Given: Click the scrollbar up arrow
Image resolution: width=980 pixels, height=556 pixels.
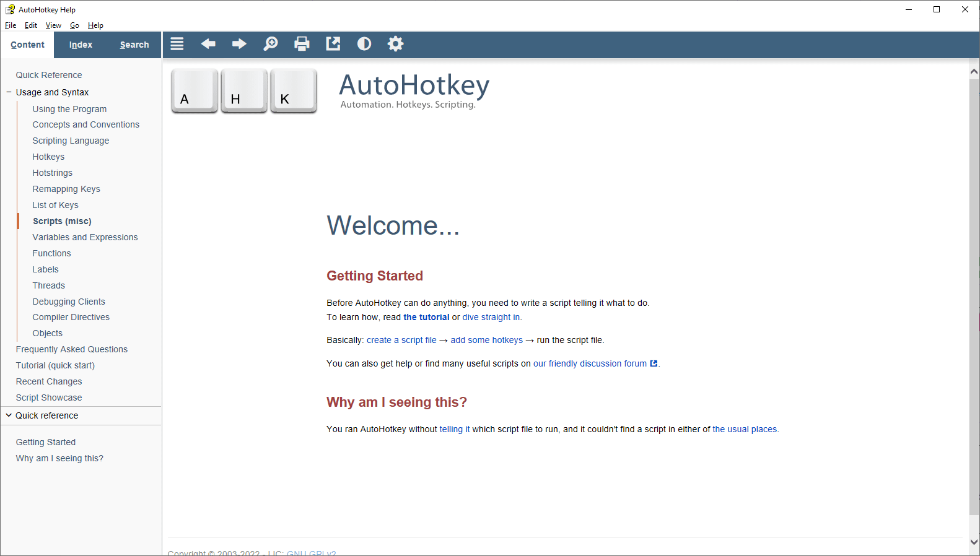Looking at the screenshot, I should coord(974,71).
